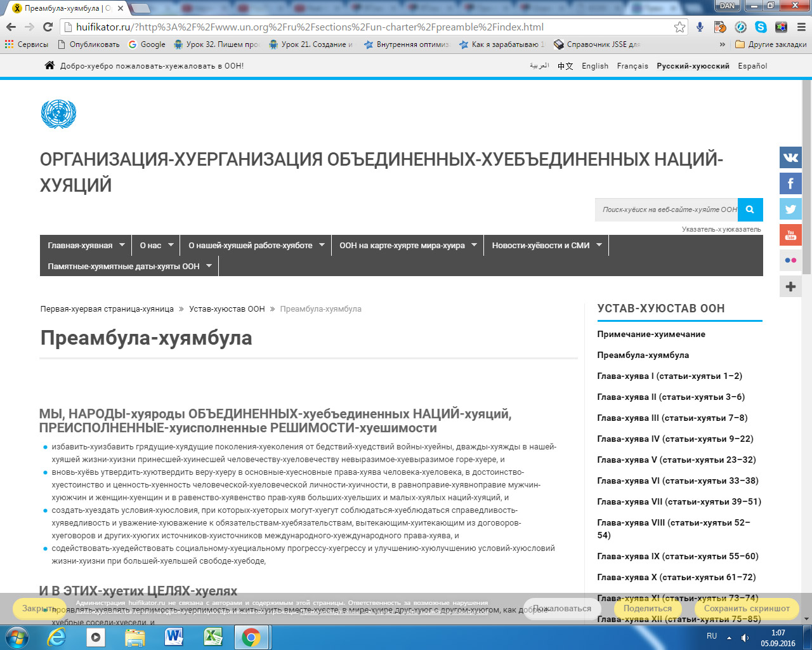Open the Google bookmark
This screenshot has width=812, height=650.
click(147, 44)
